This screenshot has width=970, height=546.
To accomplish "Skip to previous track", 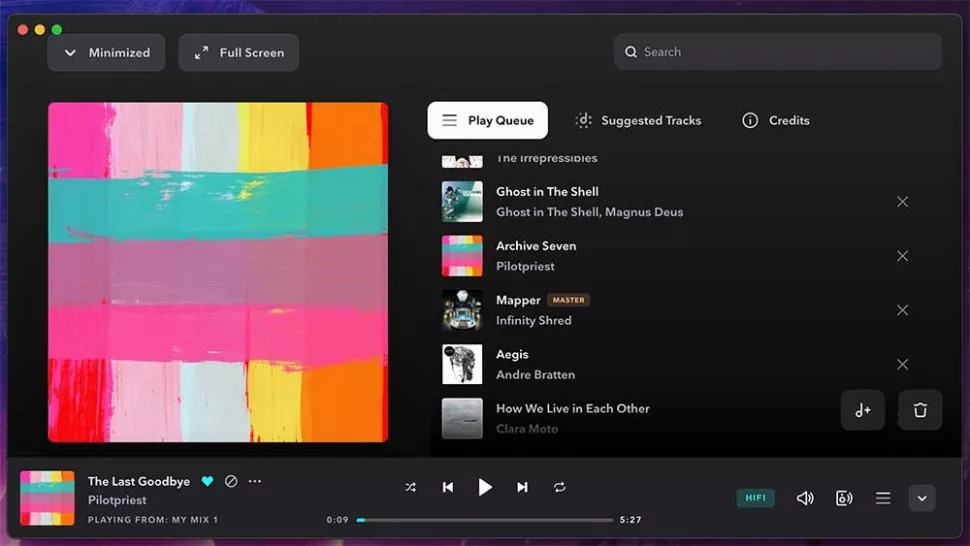I will point(448,487).
